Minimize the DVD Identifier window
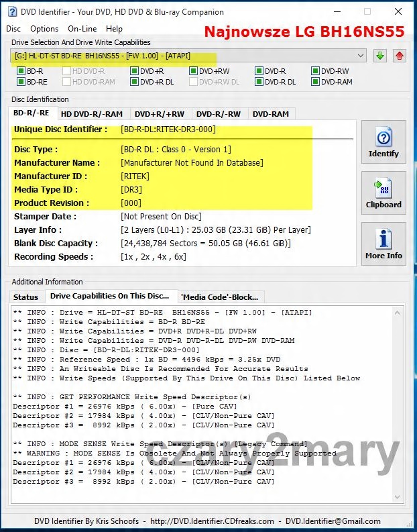Image resolution: width=417 pixels, height=532 pixels. point(337,12)
